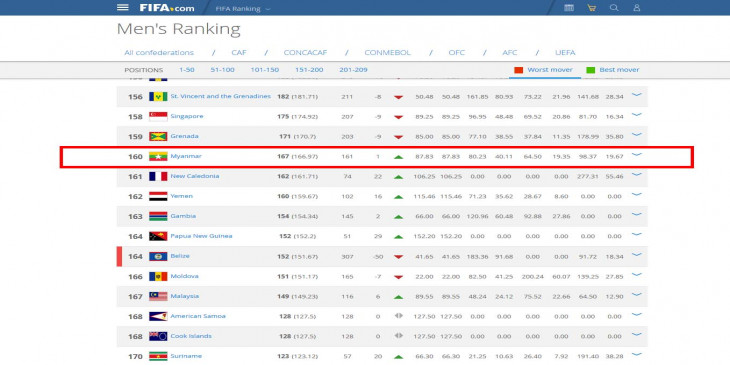The height and width of the screenshot is (365, 730).
Task: Click the Singapore flag icon
Action: [x=158, y=116]
